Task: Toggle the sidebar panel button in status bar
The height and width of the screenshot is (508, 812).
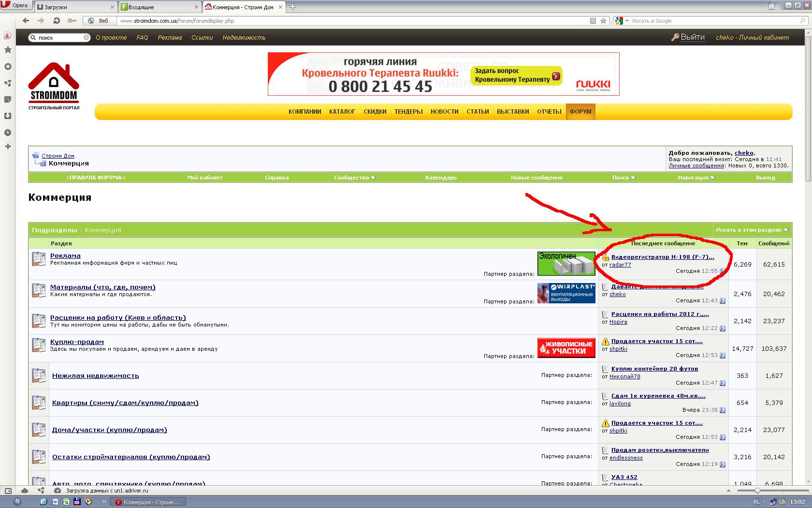Action: pos(8,491)
